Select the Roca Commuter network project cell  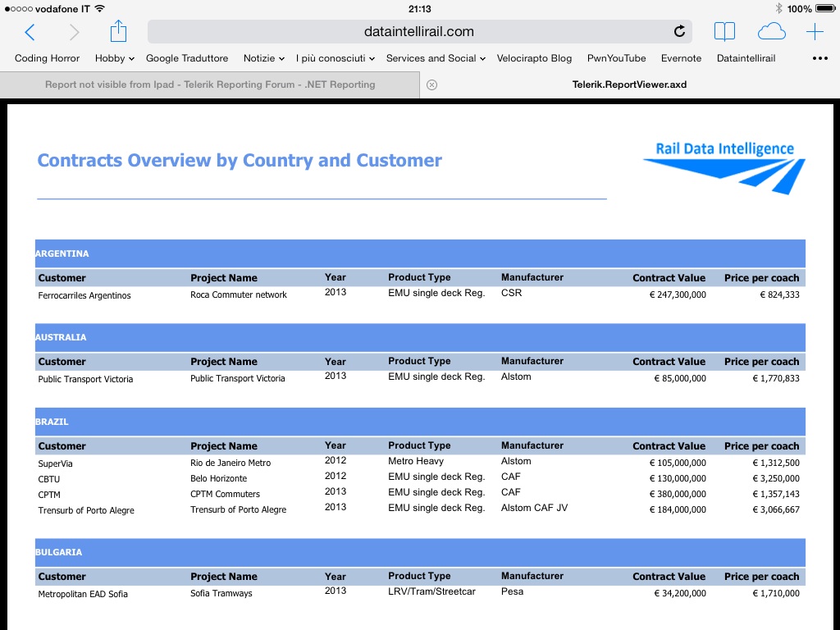point(239,294)
